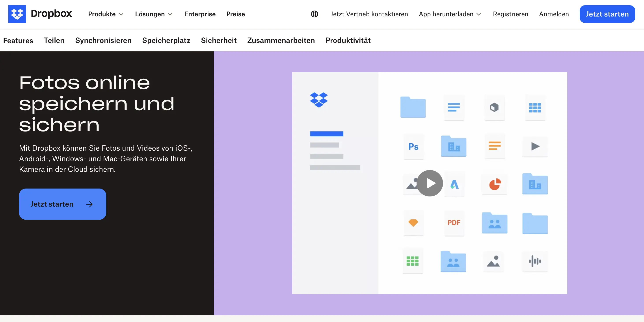This screenshot has height=322, width=644.
Task: Open the language globe selector
Action: (x=315, y=14)
